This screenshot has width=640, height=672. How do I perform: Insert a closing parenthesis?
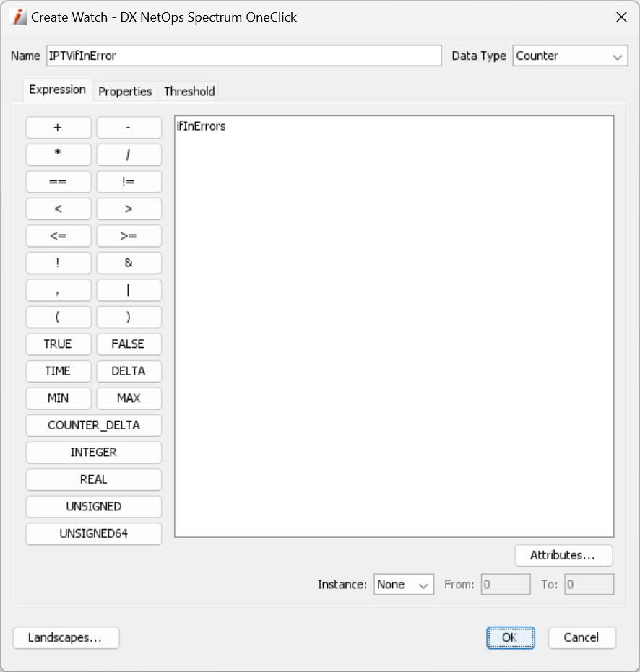click(x=129, y=317)
